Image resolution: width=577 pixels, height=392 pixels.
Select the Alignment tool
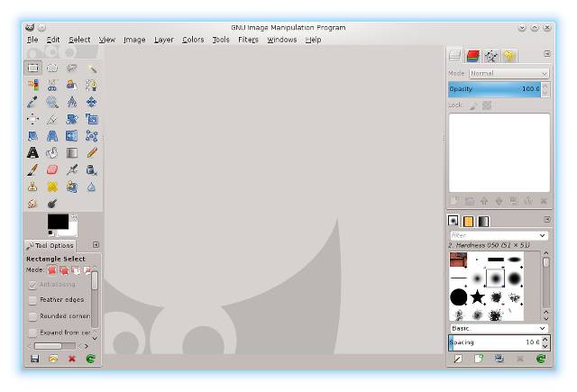(x=32, y=119)
